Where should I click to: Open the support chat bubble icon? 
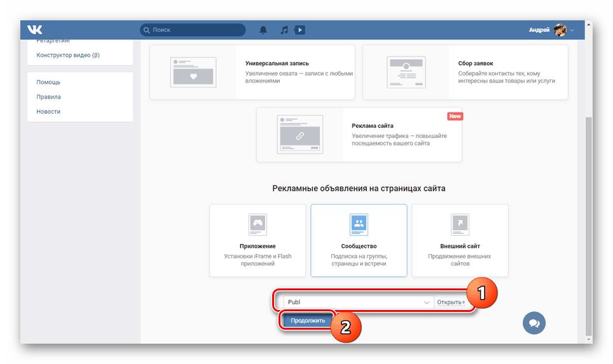point(534,323)
